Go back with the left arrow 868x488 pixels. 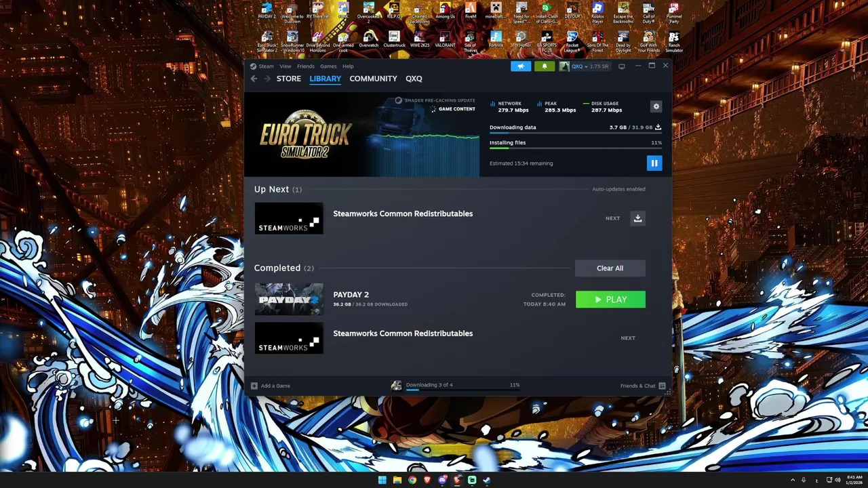coord(254,79)
